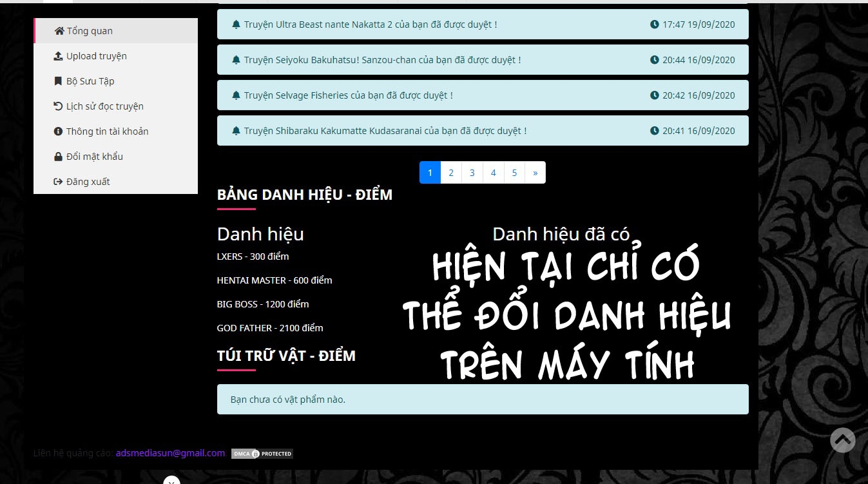This screenshot has height=484, width=868.
Task: Go to pagination page 3
Action: [x=472, y=172]
